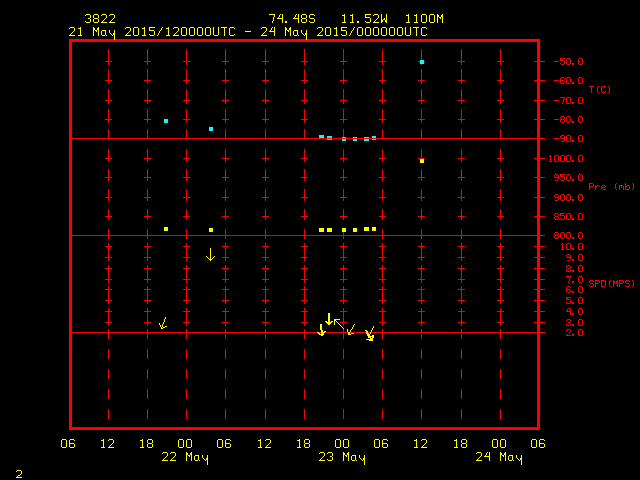The width and height of the screenshot is (640, 480).
Task: Click the 23 May date label
Action: [x=342, y=458]
